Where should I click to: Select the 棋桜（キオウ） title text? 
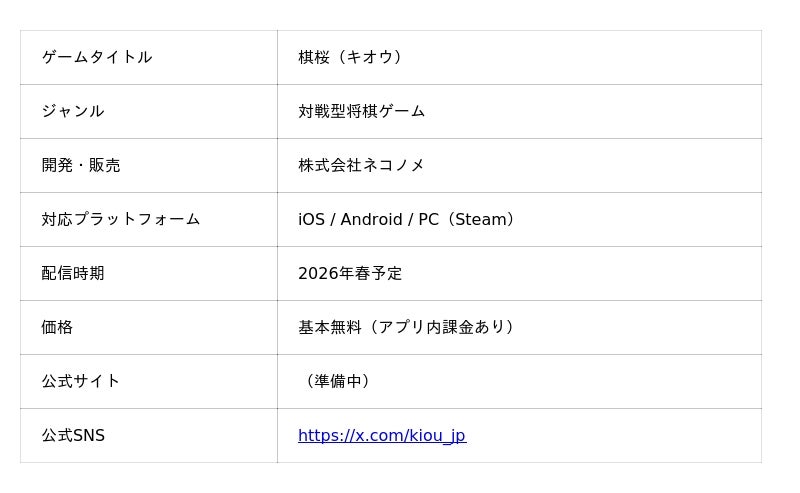pyautogui.click(x=351, y=58)
